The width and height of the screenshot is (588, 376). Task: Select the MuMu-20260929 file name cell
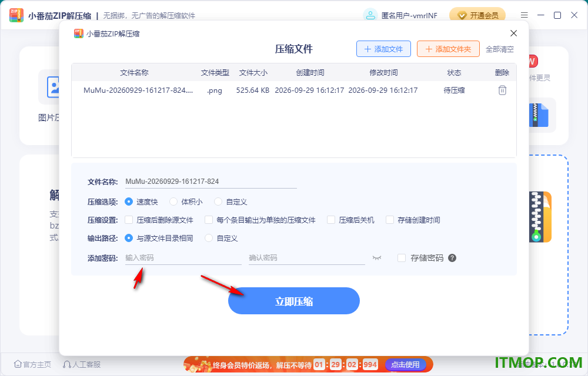[138, 90]
